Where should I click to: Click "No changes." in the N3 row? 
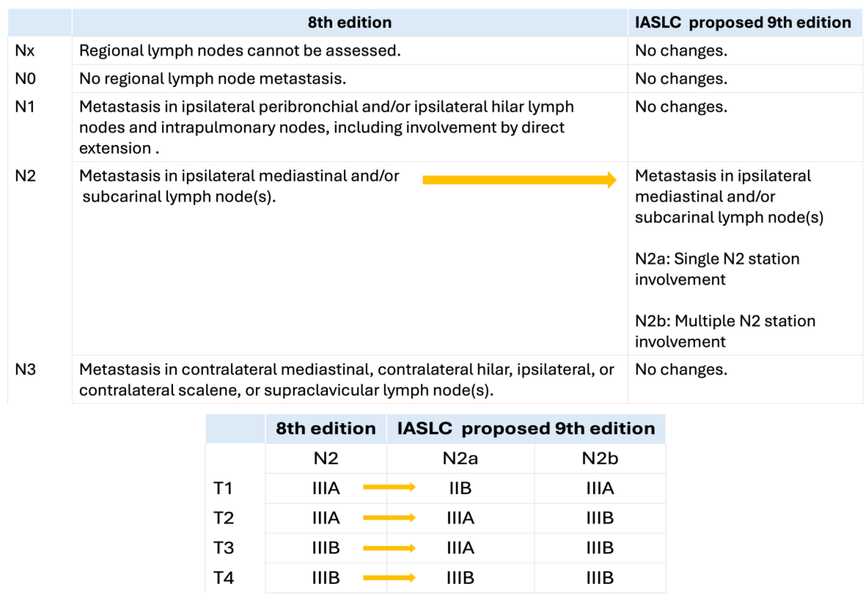coord(681,369)
